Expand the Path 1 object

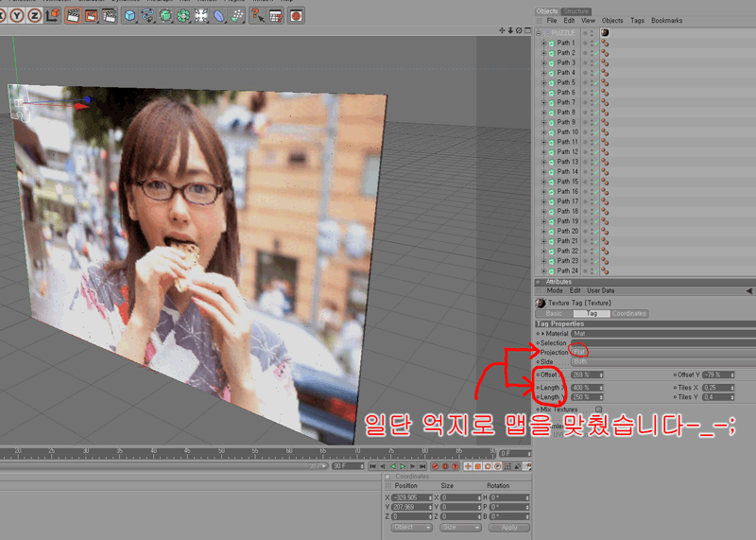[544, 43]
